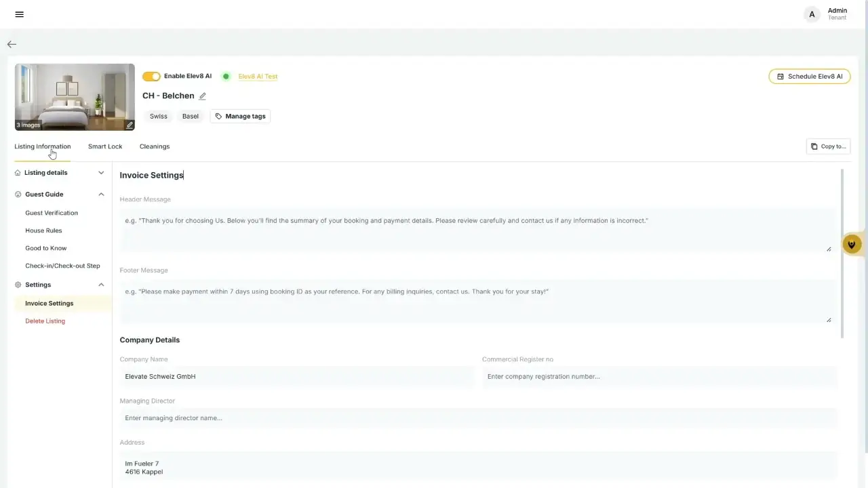This screenshot has width=868, height=488.
Task: Click the Delete Listing option
Action: (45, 321)
